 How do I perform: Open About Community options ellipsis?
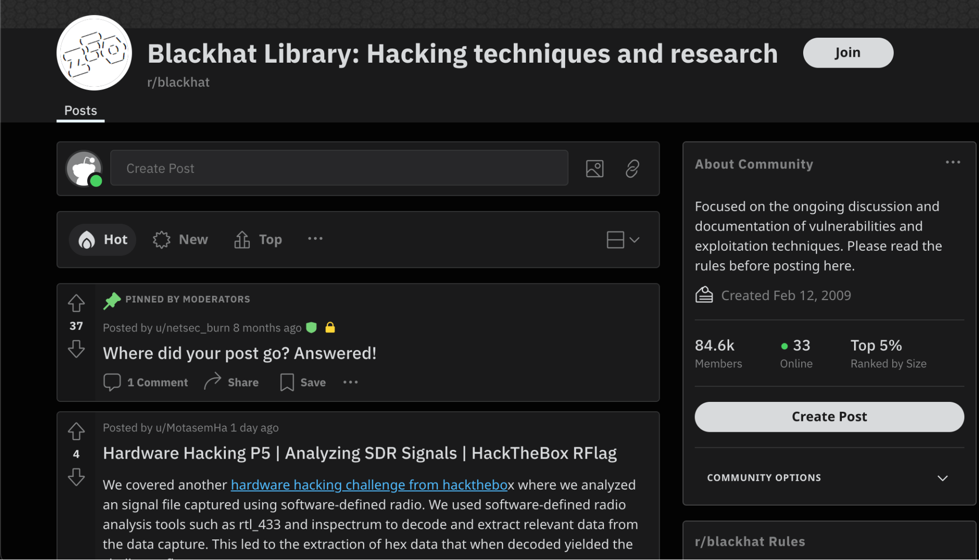pos(953,162)
